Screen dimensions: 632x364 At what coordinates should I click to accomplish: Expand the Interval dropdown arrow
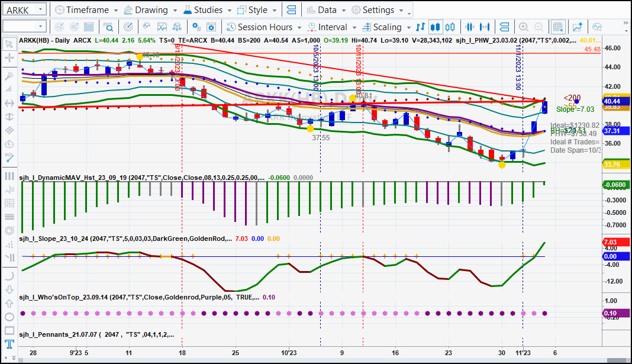coord(354,27)
